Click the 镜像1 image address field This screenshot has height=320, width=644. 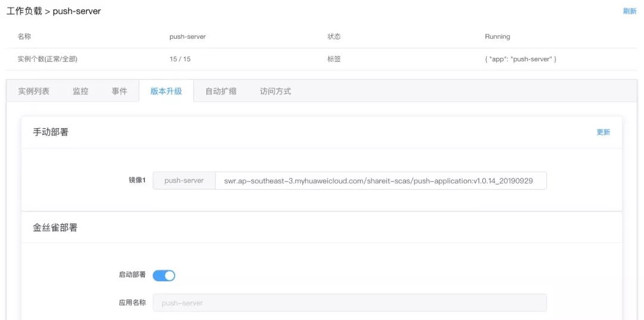[380, 181]
